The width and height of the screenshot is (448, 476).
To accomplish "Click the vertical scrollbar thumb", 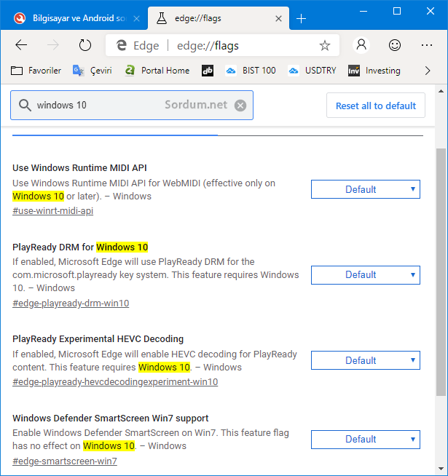I will (441, 272).
